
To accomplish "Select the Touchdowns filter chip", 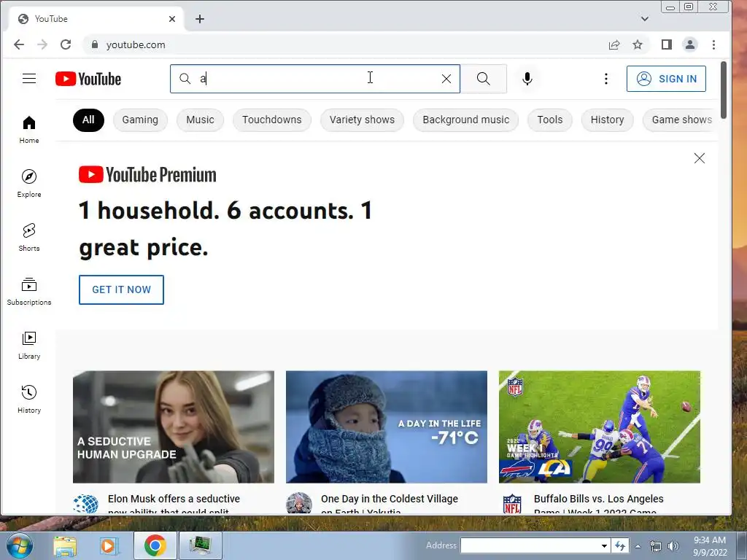I will coord(271,120).
